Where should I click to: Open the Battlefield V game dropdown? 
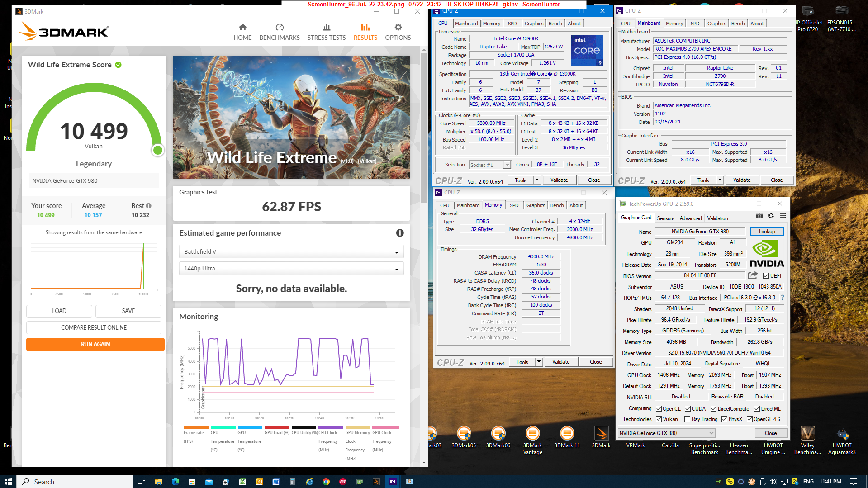coord(291,252)
